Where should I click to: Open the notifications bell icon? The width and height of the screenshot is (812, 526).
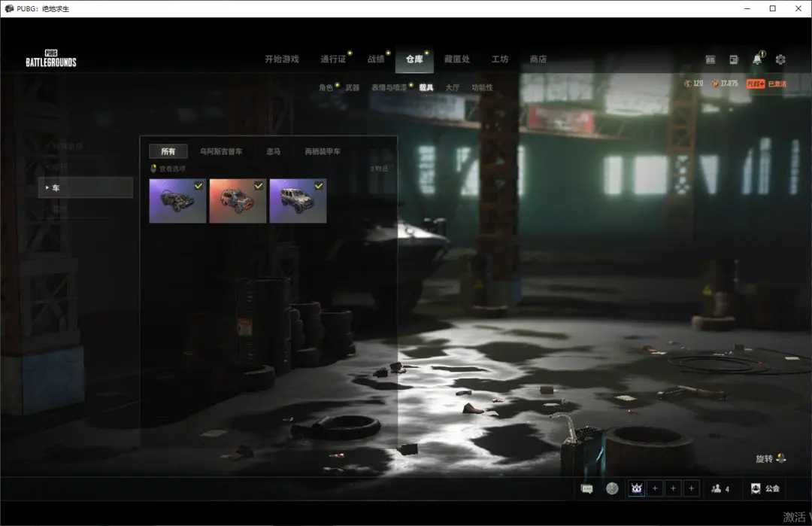(x=757, y=59)
